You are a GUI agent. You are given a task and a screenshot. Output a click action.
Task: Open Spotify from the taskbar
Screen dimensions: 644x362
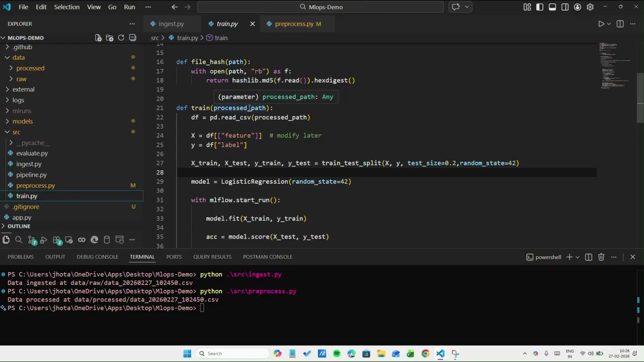click(337, 353)
